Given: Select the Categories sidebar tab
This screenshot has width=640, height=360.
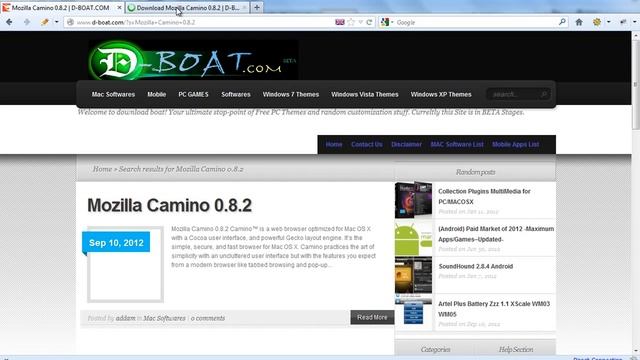Looking at the screenshot, I should (435, 349).
